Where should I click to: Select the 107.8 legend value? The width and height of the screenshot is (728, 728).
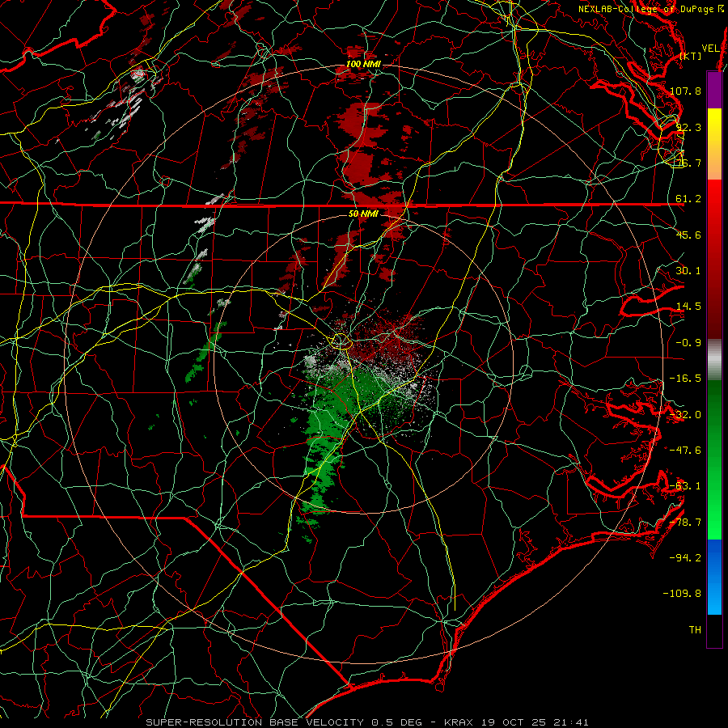(x=685, y=91)
